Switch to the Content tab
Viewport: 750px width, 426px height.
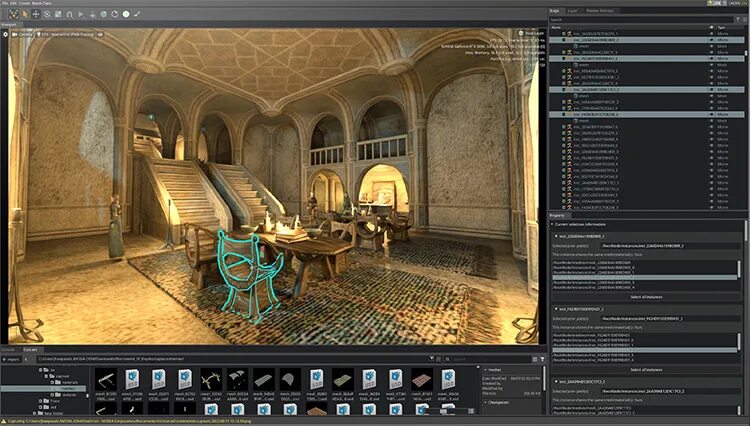coord(30,350)
